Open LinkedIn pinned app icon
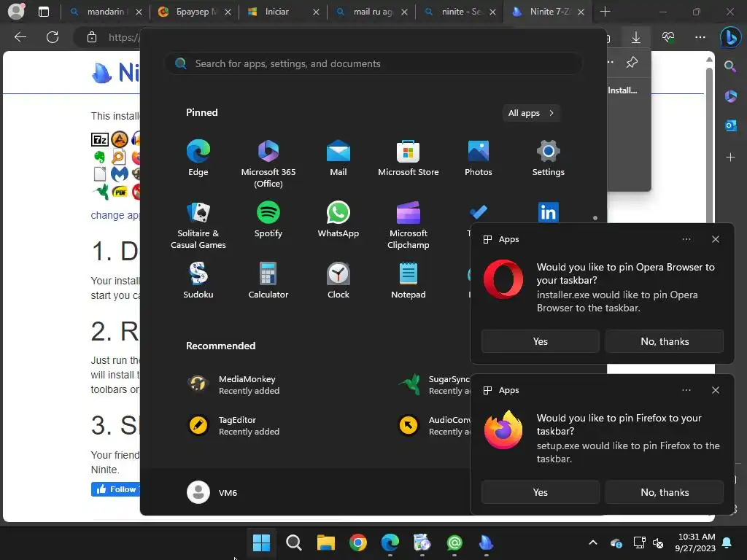747x560 pixels. click(x=549, y=212)
